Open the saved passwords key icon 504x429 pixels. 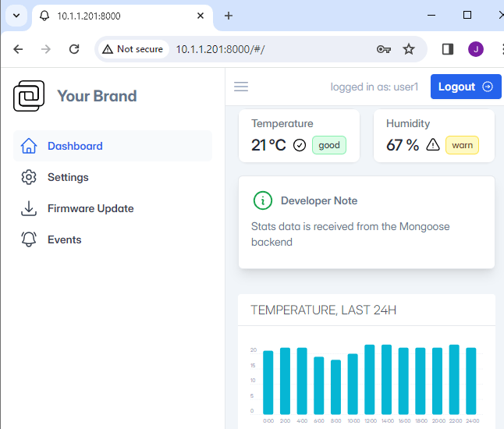[383, 49]
